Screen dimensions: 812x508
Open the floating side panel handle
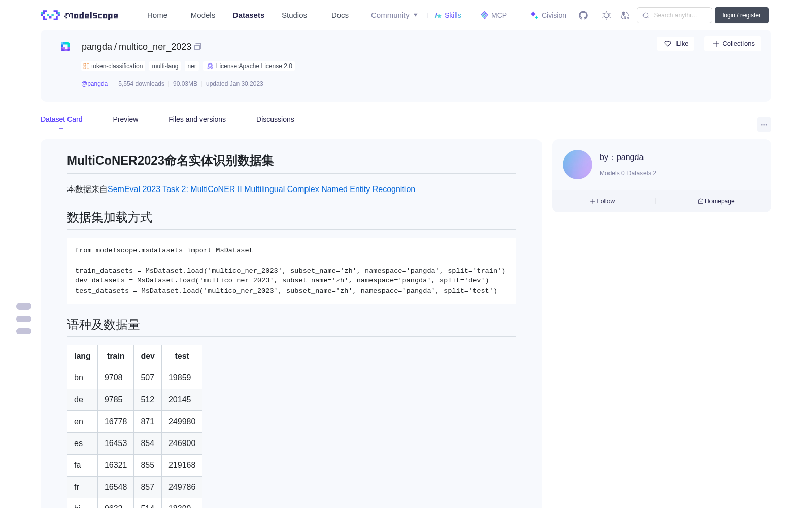pyautogui.click(x=24, y=319)
